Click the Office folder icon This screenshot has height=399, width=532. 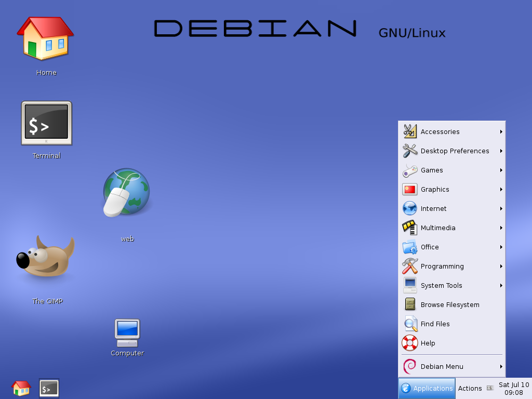pyautogui.click(x=410, y=247)
